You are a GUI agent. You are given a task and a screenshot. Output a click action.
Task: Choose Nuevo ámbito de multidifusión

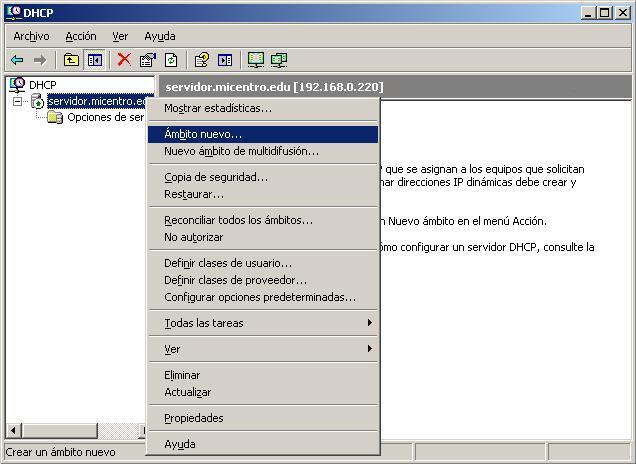tap(241, 152)
